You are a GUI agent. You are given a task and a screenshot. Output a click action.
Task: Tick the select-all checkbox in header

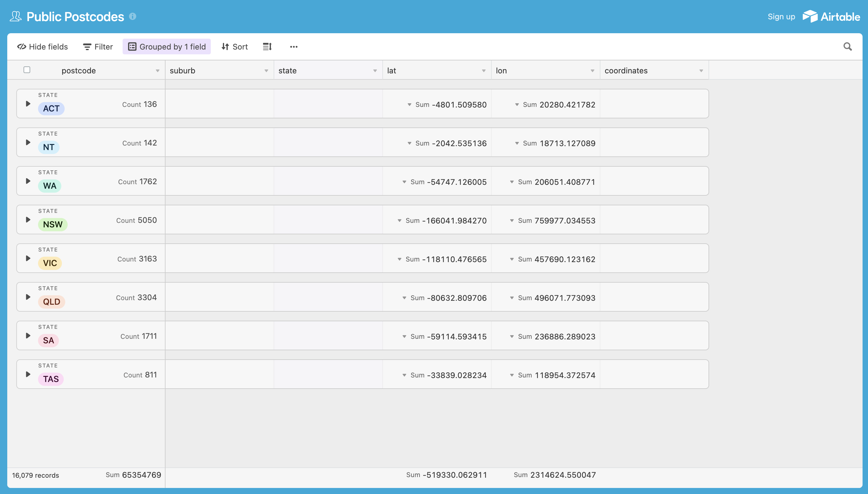(27, 70)
